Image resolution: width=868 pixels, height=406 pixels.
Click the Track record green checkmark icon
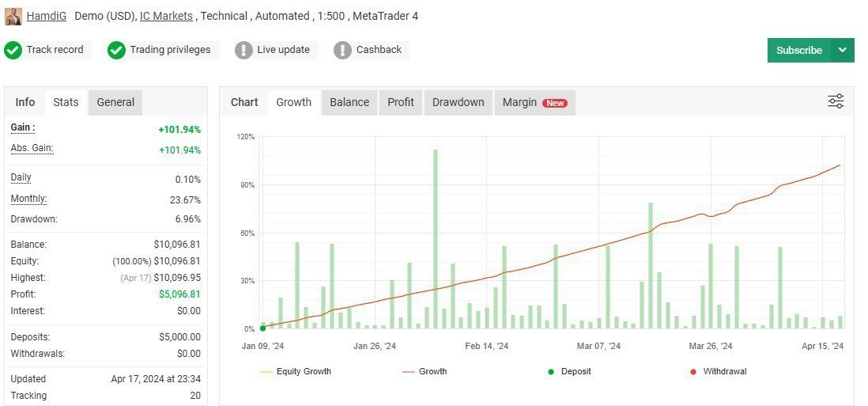click(13, 50)
